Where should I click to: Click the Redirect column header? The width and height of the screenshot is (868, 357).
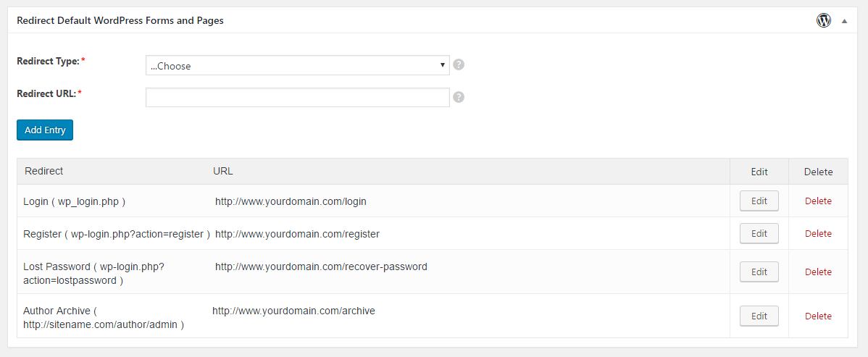43,171
